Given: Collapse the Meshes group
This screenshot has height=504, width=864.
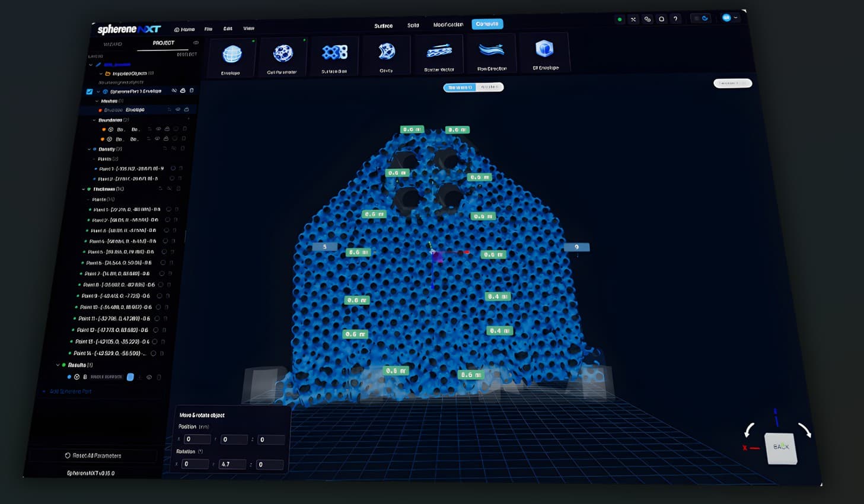Looking at the screenshot, I should [97, 101].
